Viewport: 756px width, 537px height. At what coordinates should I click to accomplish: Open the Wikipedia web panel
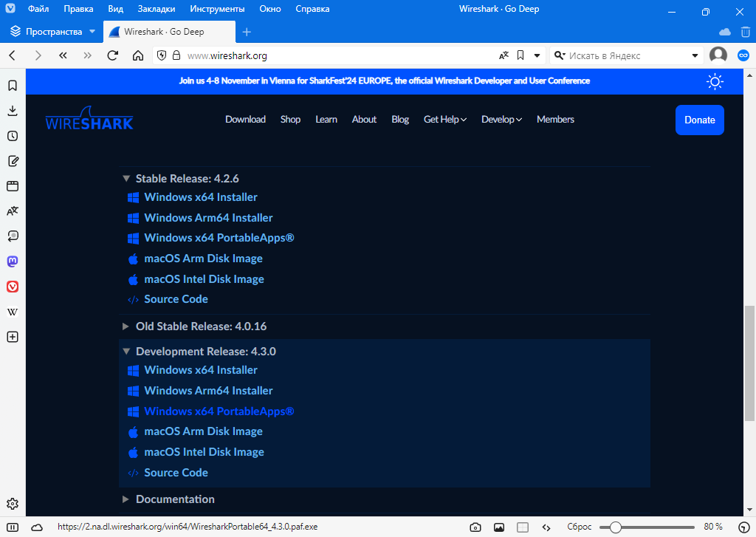click(13, 312)
